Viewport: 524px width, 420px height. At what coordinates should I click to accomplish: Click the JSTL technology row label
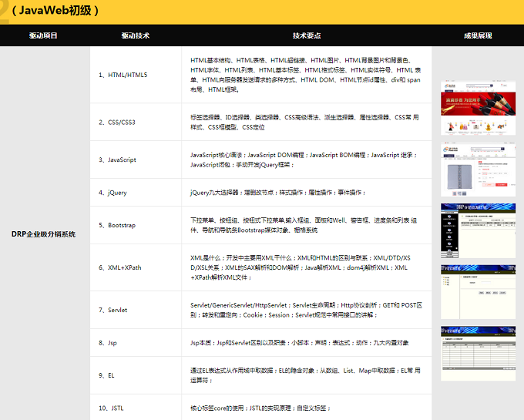pos(111,407)
